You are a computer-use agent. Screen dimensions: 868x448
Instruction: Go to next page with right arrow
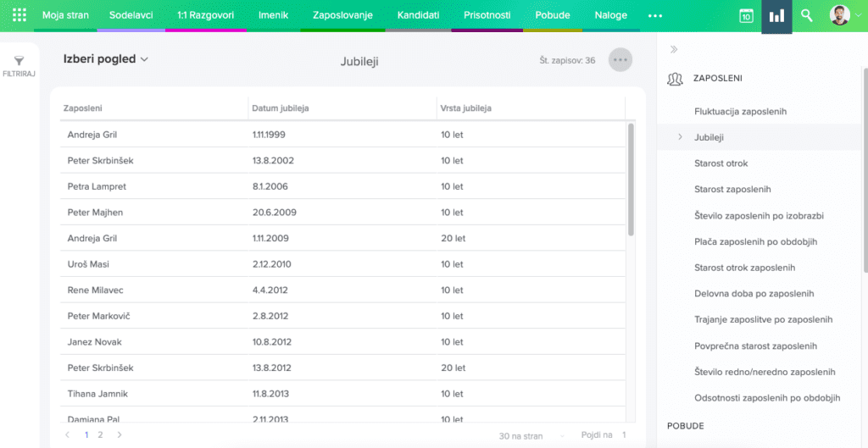(120, 434)
